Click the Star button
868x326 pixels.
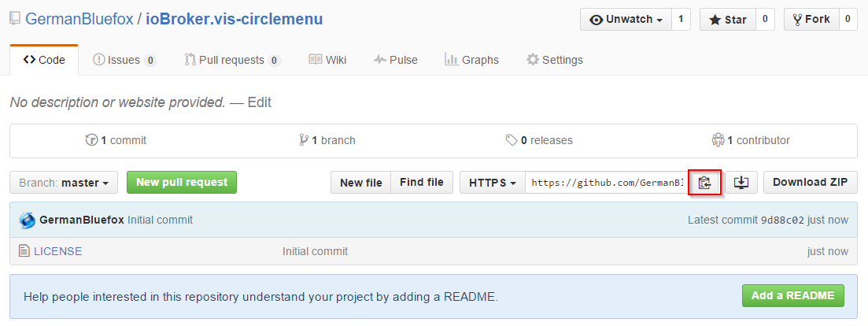click(727, 20)
